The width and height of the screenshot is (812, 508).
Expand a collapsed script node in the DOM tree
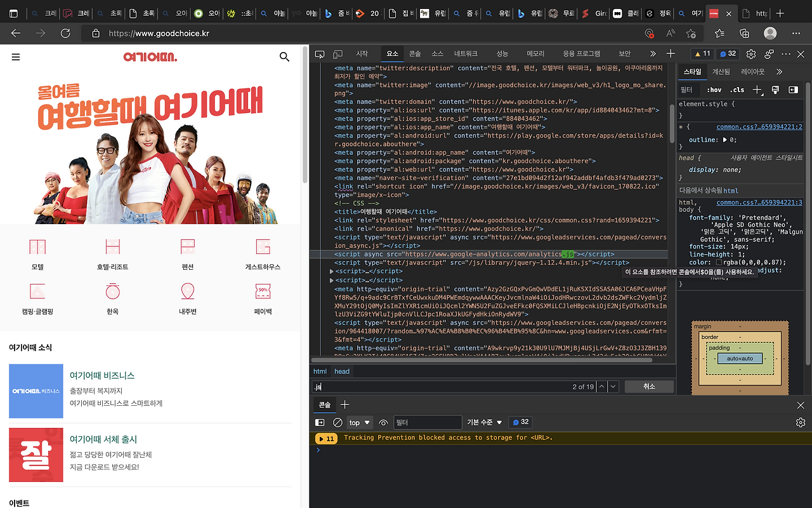[331, 271]
